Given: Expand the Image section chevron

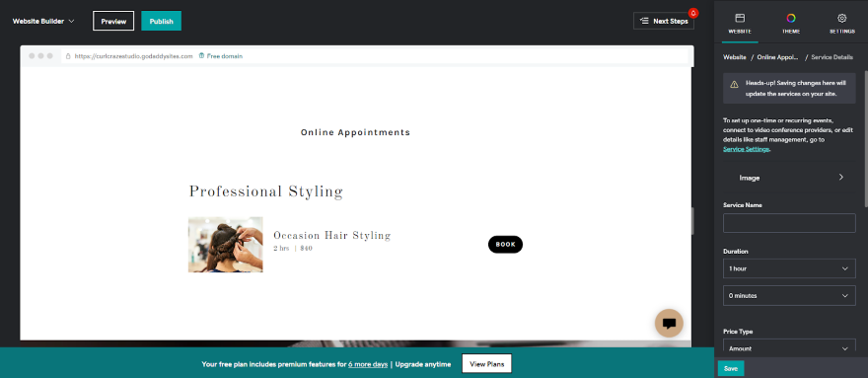Looking at the screenshot, I should click(840, 178).
